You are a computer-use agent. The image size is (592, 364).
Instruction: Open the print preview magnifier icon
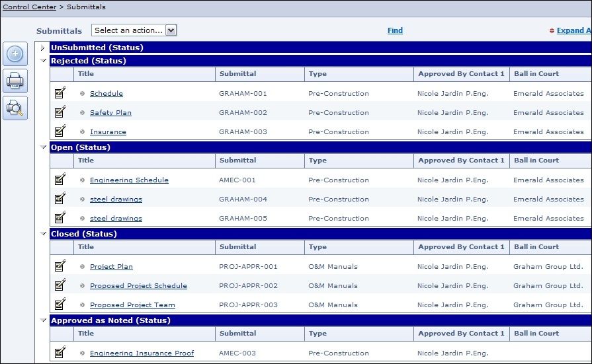click(15, 108)
